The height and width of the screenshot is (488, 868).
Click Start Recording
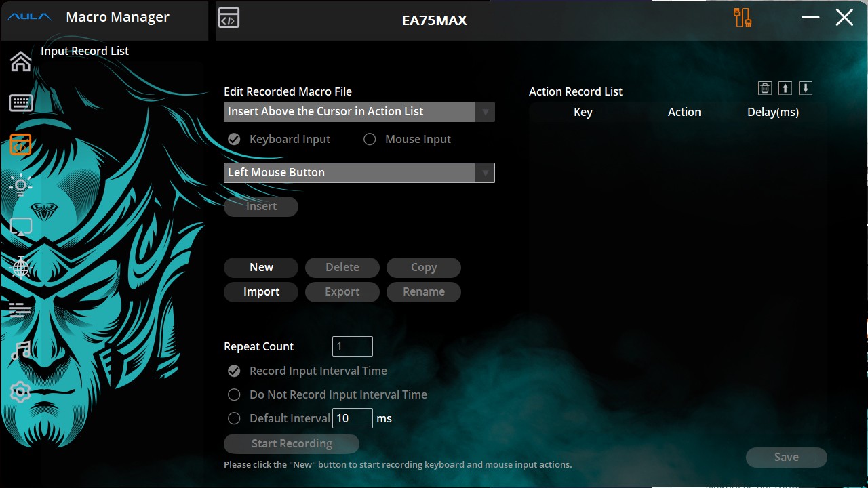(x=292, y=444)
